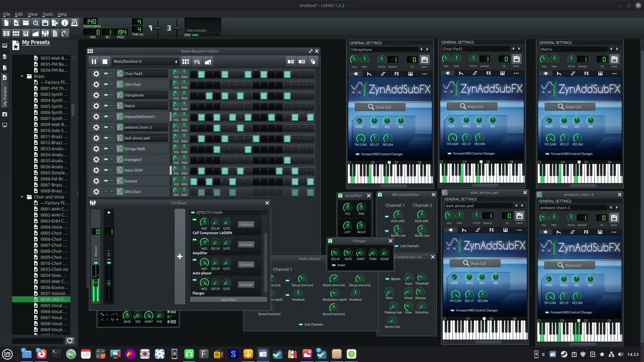Show the Automation Editor toolbar icon

[36, 33]
